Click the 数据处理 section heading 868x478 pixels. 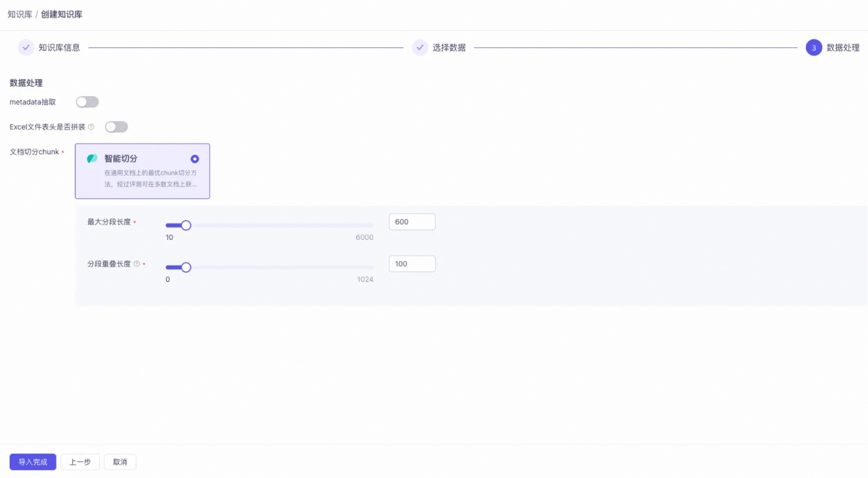pos(26,83)
